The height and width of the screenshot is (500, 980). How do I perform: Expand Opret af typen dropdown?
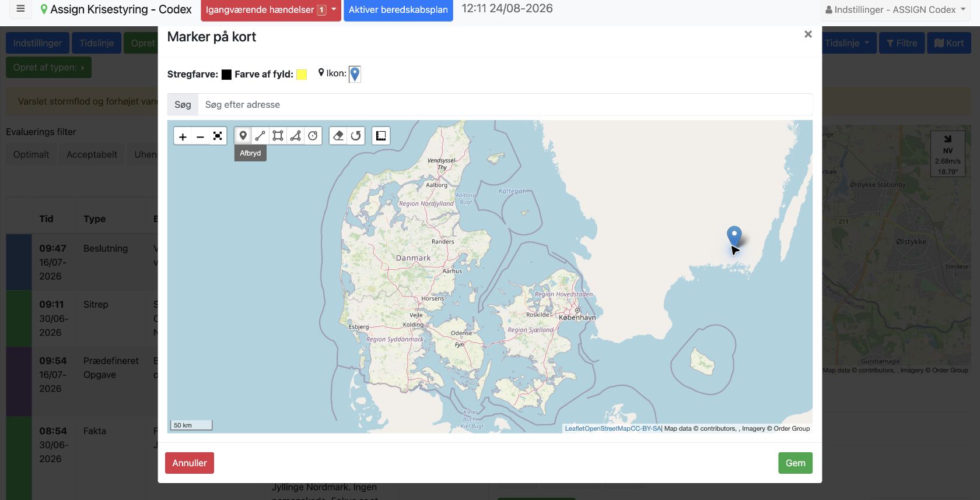point(48,67)
